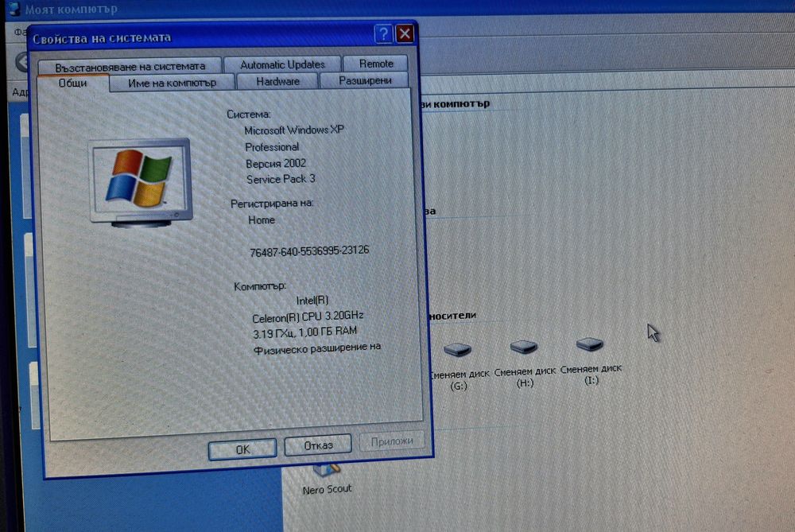
Task: Click the 1,00 ГБ RAM line
Action: tap(304, 332)
